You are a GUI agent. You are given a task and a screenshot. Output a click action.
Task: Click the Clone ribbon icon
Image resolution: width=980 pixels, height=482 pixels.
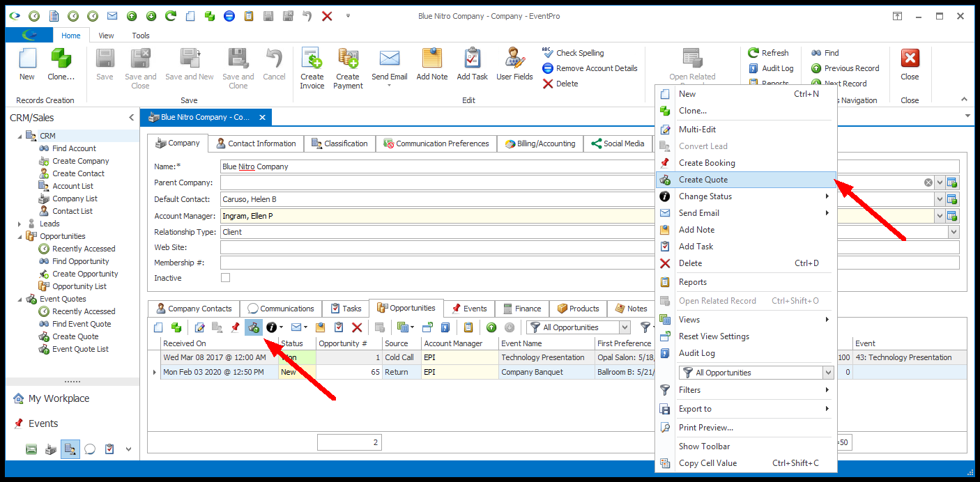pos(61,65)
